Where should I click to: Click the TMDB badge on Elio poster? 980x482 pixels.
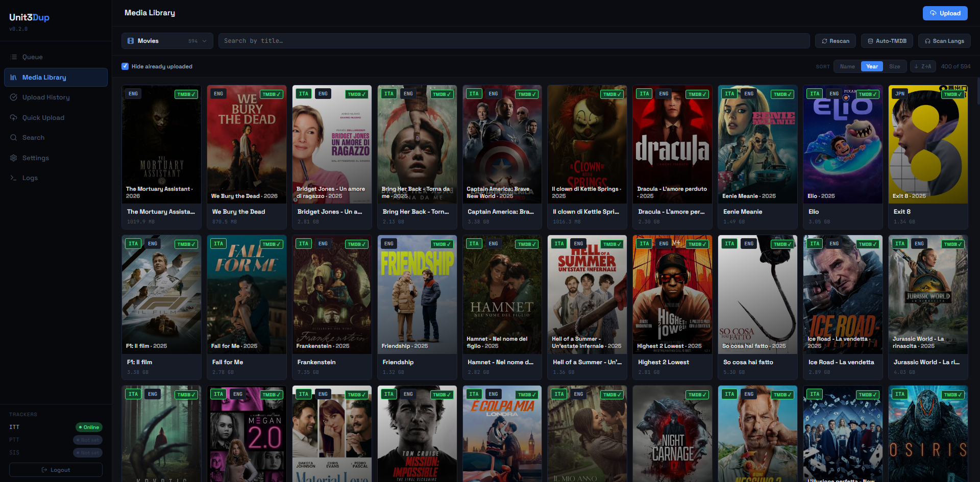point(867,94)
